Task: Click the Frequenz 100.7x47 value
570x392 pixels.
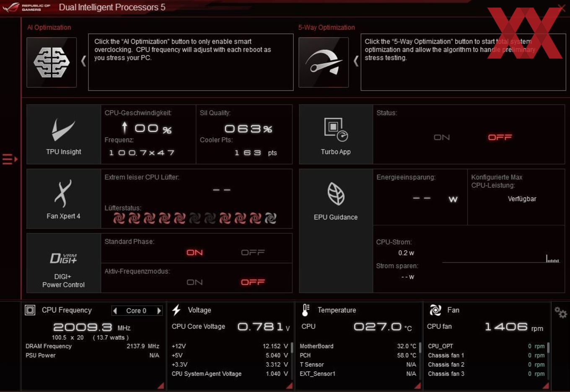Action: point(142,153)
